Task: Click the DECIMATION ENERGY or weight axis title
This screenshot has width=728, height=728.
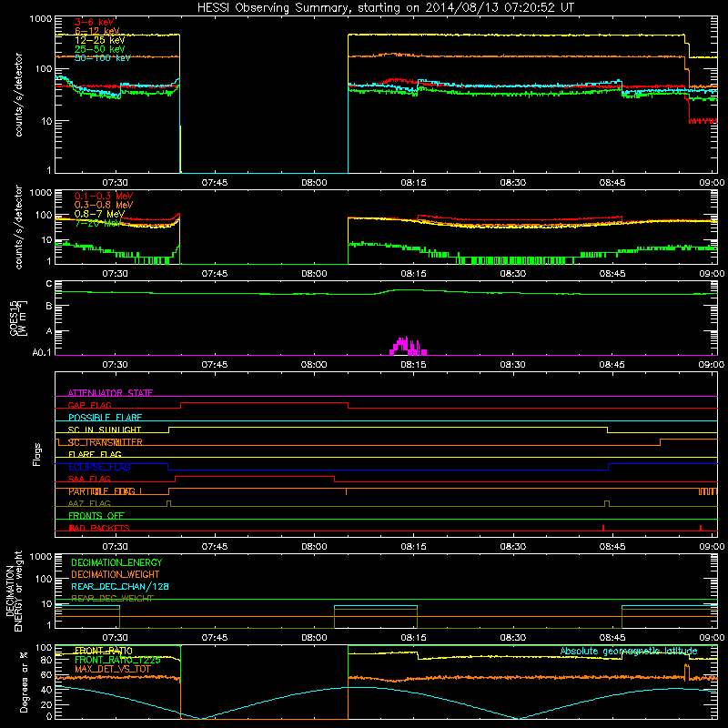Action: [14, 591]
